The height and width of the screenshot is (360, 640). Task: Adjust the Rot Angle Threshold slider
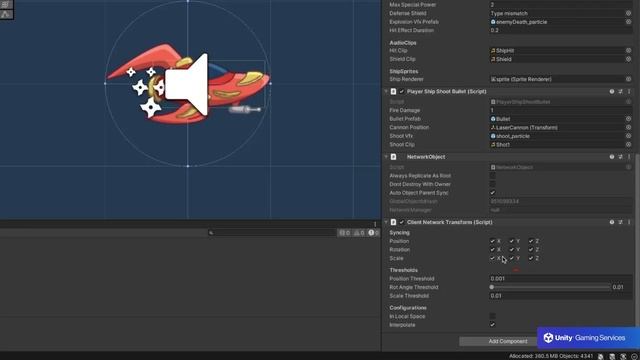point(551,287)
